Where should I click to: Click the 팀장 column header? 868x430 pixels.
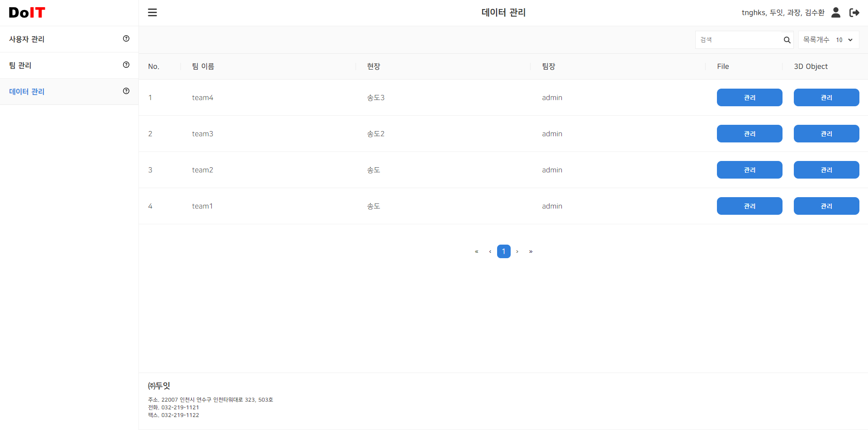click(549, 66)
